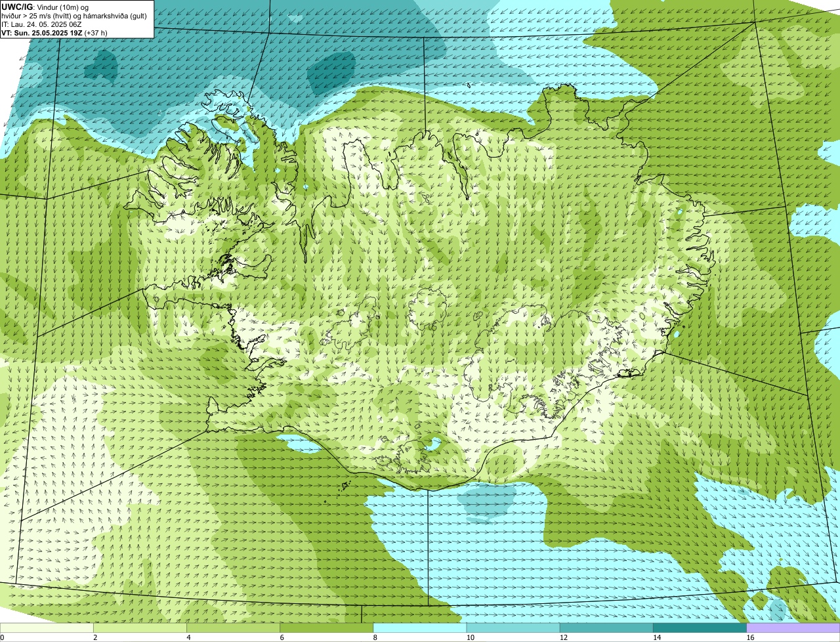Click the 4–6 m/s green legend swatch

(x=233, y=628)
